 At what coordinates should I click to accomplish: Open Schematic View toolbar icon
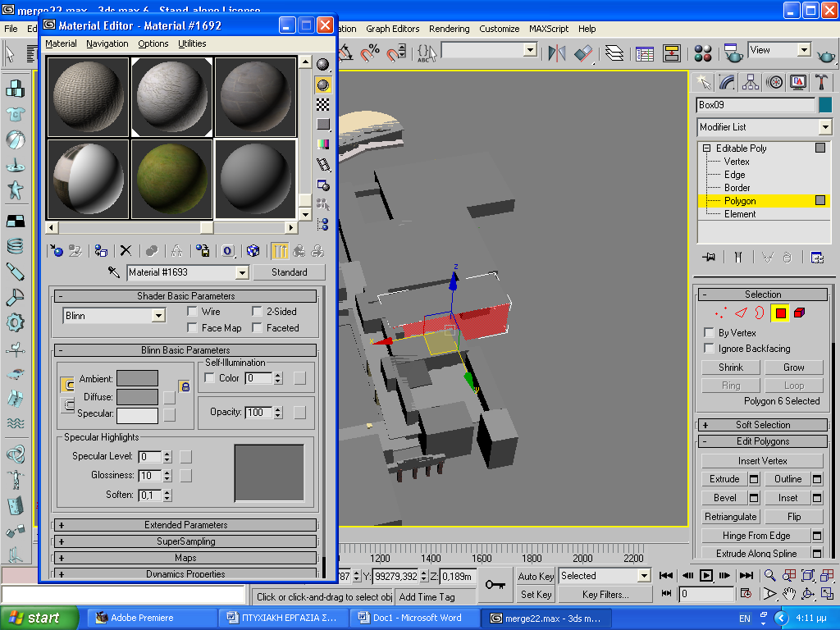coord(671,53)
